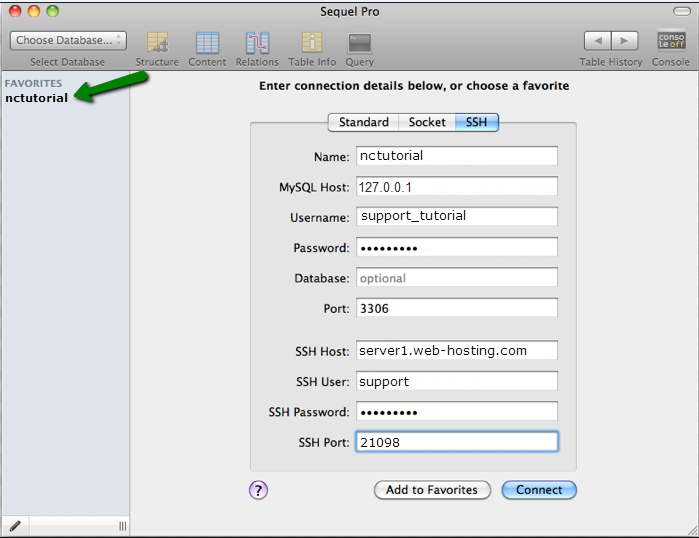
Task: Click the FAVORITES header text
Action: click(33, 83)
